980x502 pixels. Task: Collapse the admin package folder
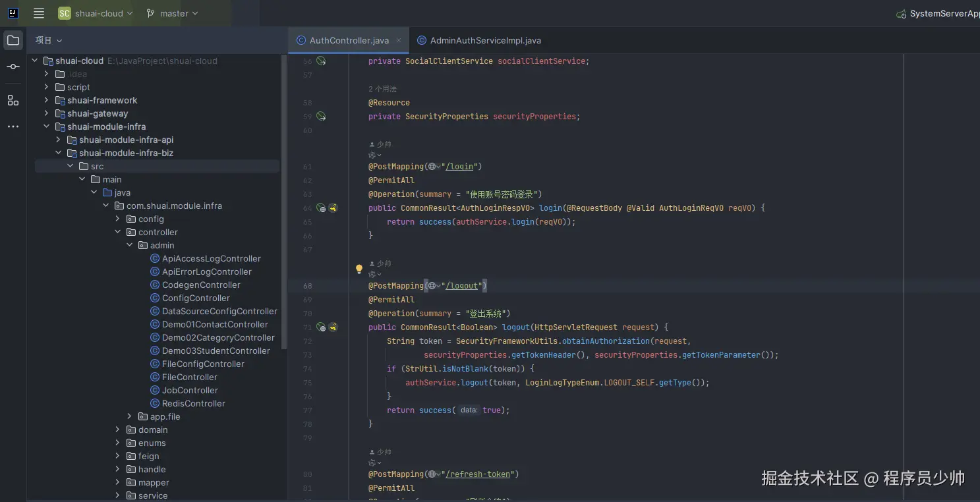[130, 245]
